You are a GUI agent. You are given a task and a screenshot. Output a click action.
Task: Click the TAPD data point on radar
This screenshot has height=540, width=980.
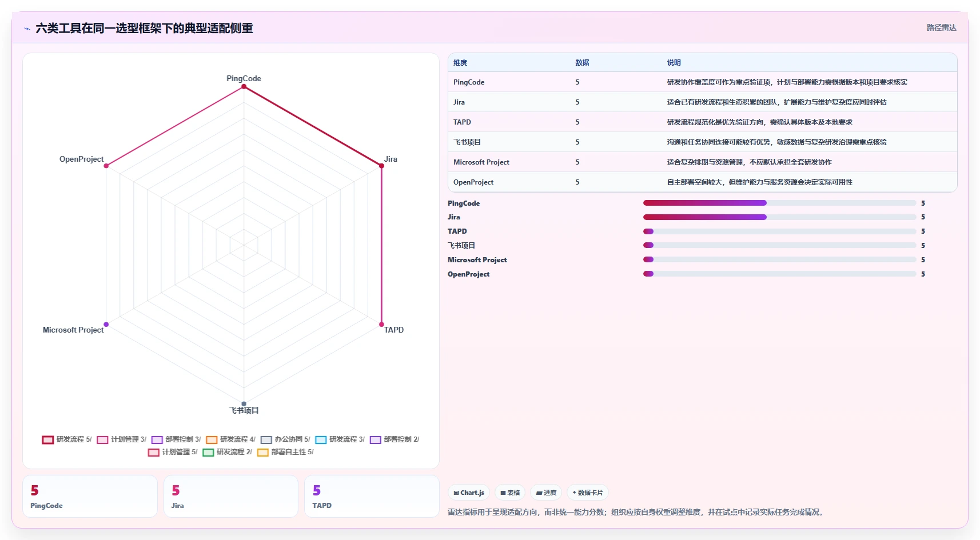click(381, 325)
